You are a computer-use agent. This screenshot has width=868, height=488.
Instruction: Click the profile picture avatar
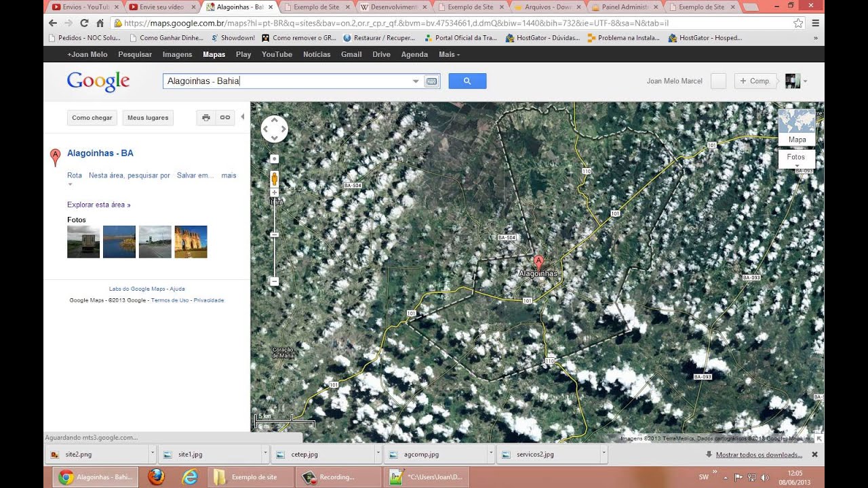[x=793, y=81]
